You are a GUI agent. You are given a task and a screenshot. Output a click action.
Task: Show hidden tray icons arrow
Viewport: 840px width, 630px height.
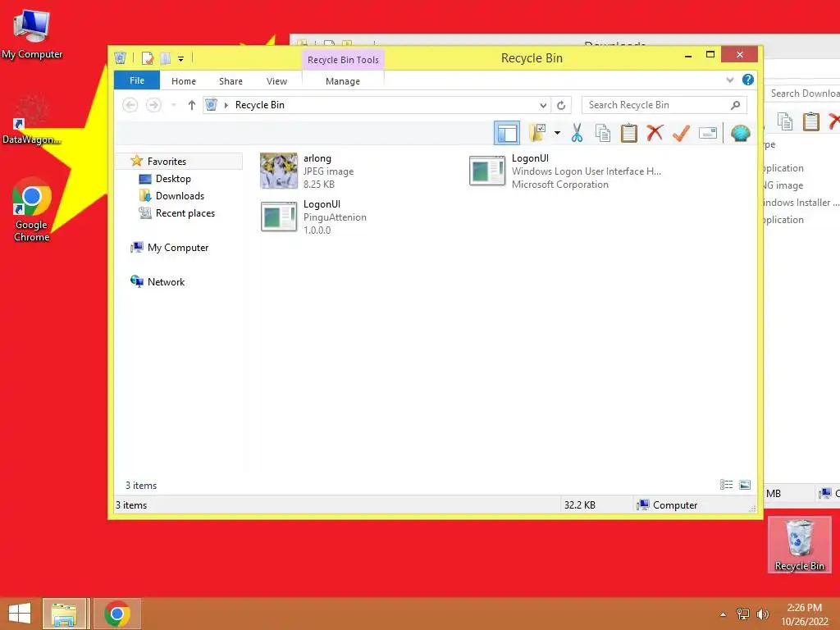coord(724,614)
